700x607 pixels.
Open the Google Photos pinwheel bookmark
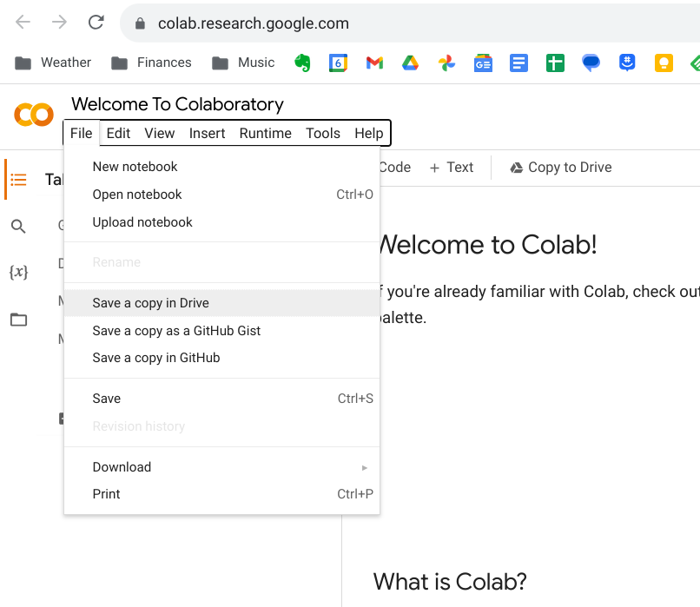click(x=446, y=63)
